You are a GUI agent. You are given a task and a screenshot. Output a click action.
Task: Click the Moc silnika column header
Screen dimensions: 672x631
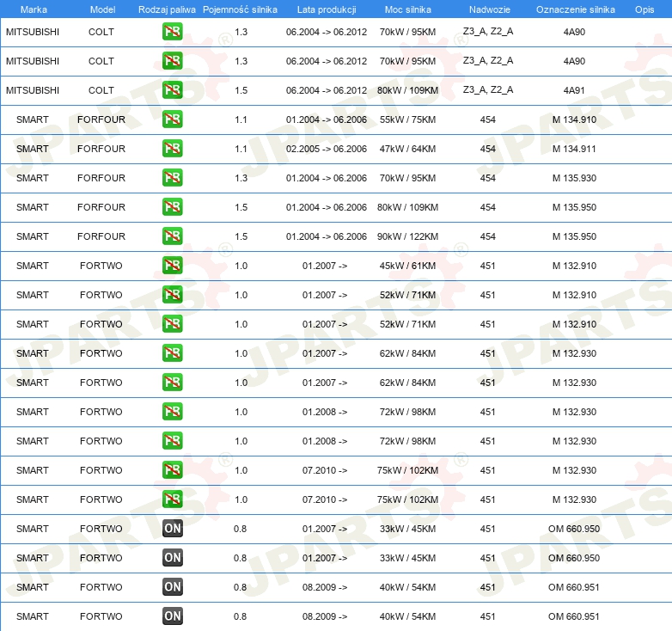click(408, 9)
